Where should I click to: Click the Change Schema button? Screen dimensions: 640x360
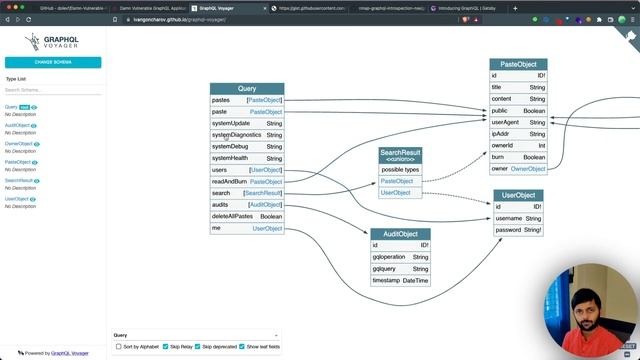(x=53, y=62)
